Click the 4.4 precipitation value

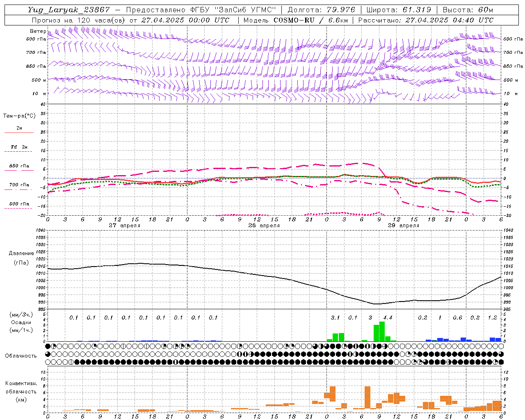[388, 318]
